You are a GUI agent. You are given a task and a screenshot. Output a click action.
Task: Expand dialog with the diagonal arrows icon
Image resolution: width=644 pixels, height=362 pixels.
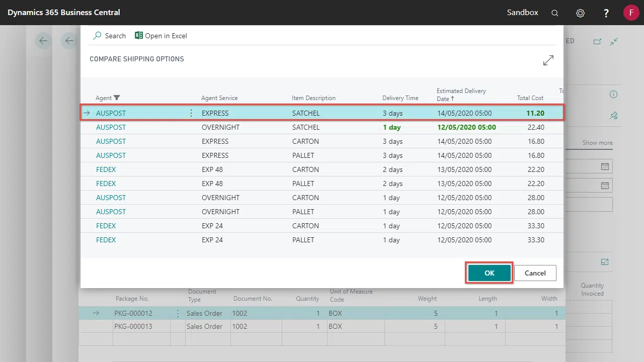[548, 60]
